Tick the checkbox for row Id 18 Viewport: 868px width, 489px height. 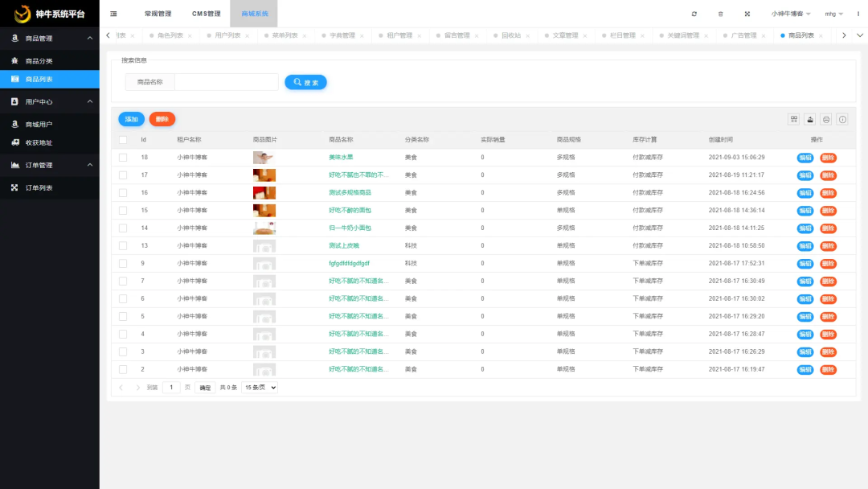click(123, 158)
